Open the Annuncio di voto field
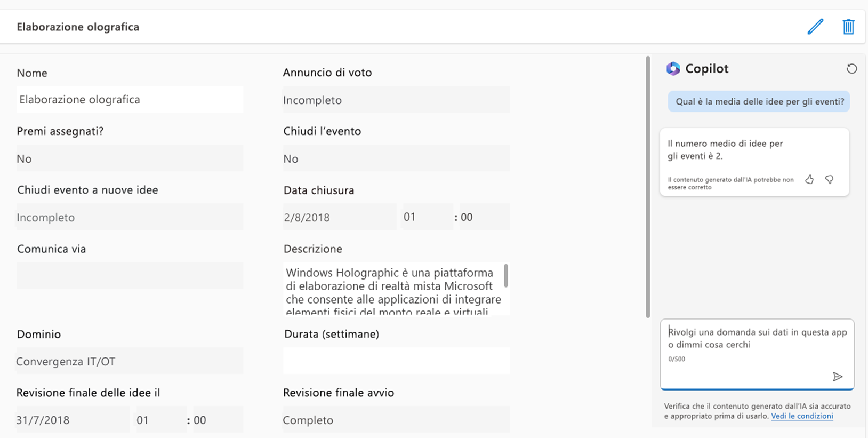The image size is (868, 438). (396, 100)
